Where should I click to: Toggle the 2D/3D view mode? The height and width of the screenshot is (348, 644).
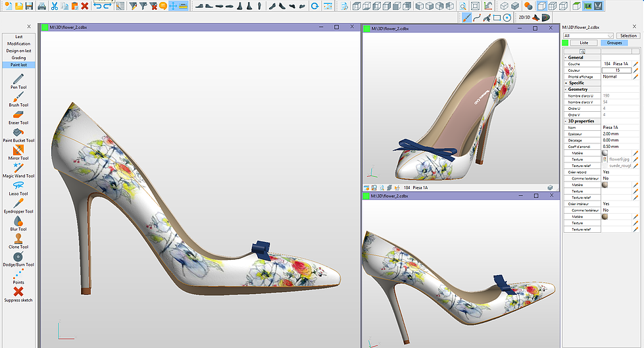(524, 17)
